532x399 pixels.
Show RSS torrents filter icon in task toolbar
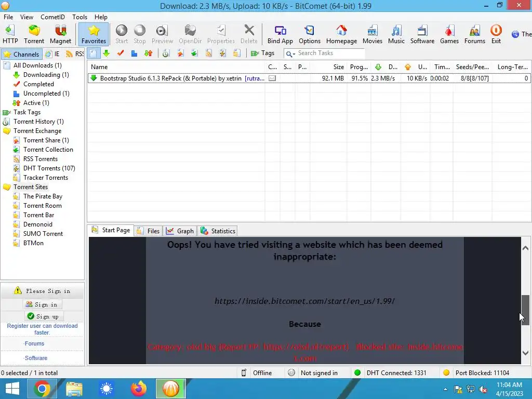[208, 54]
